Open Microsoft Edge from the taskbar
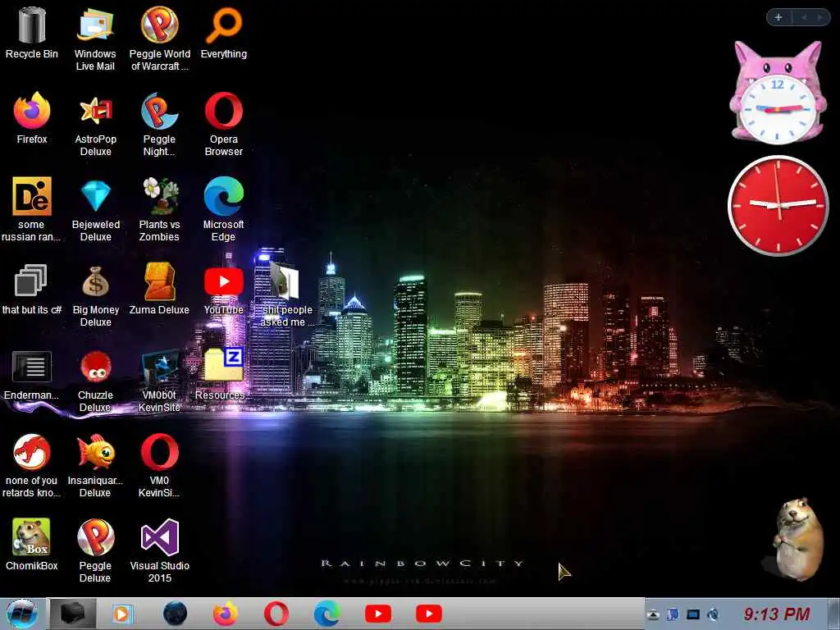The image size is (840, 630). click(x=326, y=614)
